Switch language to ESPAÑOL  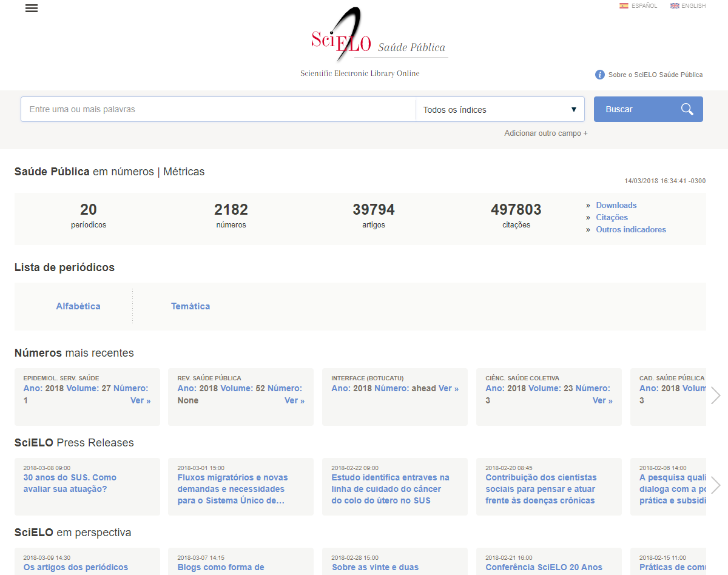(644, 6)
